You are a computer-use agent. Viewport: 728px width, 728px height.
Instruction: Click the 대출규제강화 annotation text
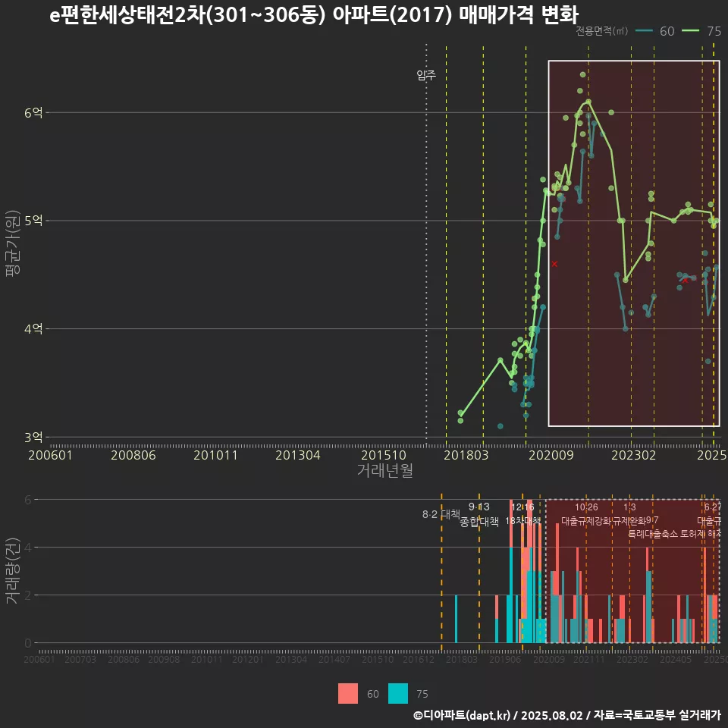coord(586,521)
